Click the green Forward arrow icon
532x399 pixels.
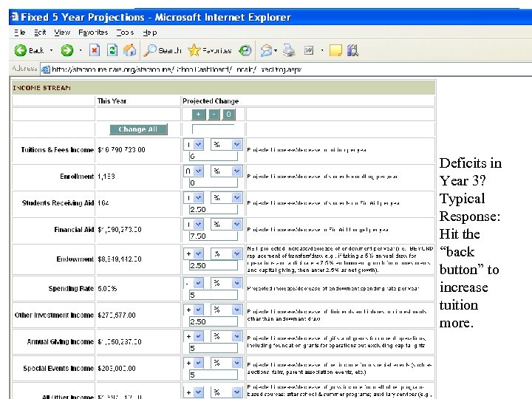(x=66, y=50)
